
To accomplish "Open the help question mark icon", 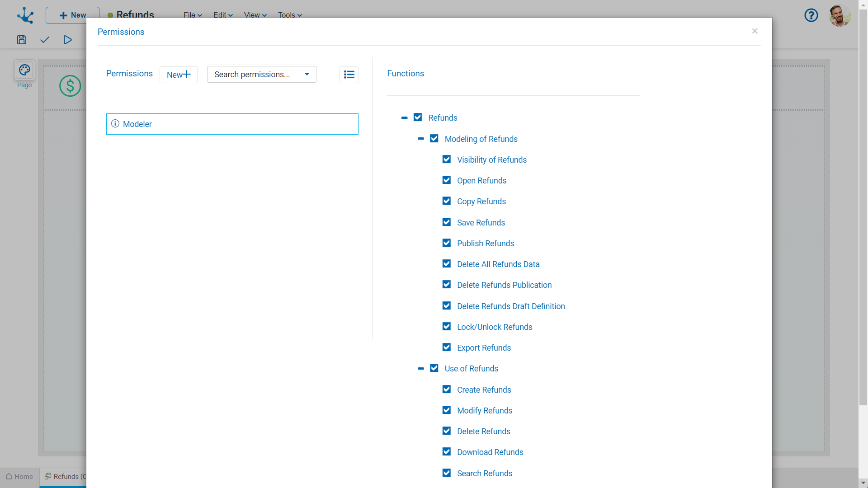I will point(811,15).
